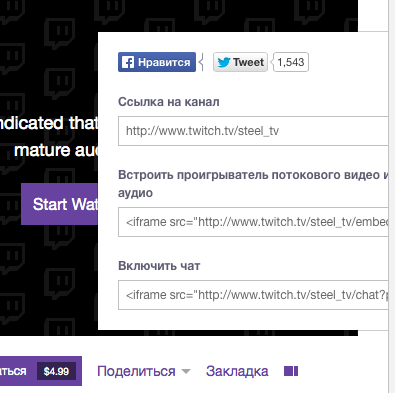This screenshot has width=395, height=393.
Task: Select the chat iframe code field
Action: [253, 295]
